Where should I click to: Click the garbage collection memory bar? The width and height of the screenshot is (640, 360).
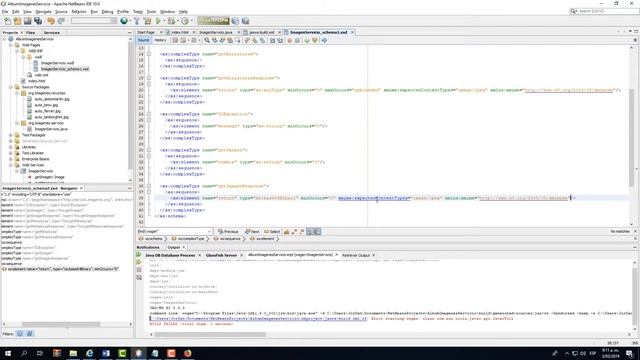[x=213, y=20]
